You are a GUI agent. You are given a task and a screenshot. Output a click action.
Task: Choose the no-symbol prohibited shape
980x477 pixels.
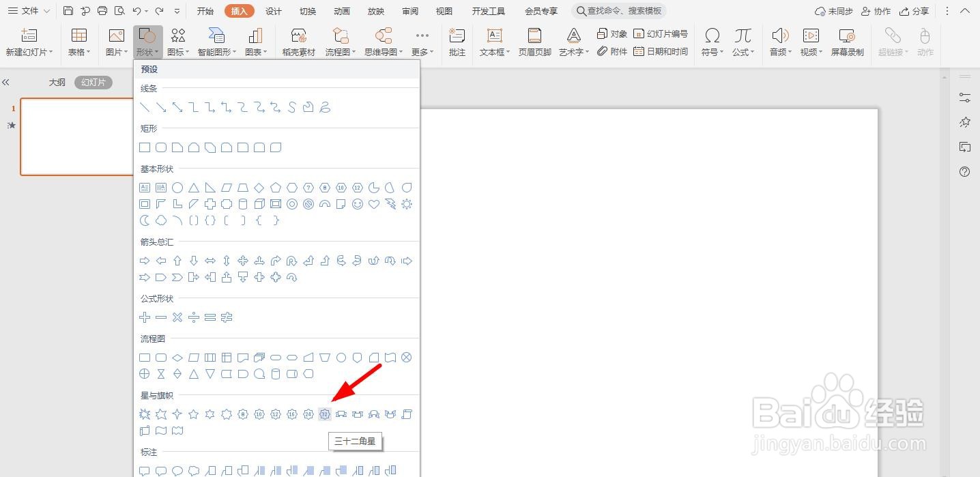pos(308,204)
